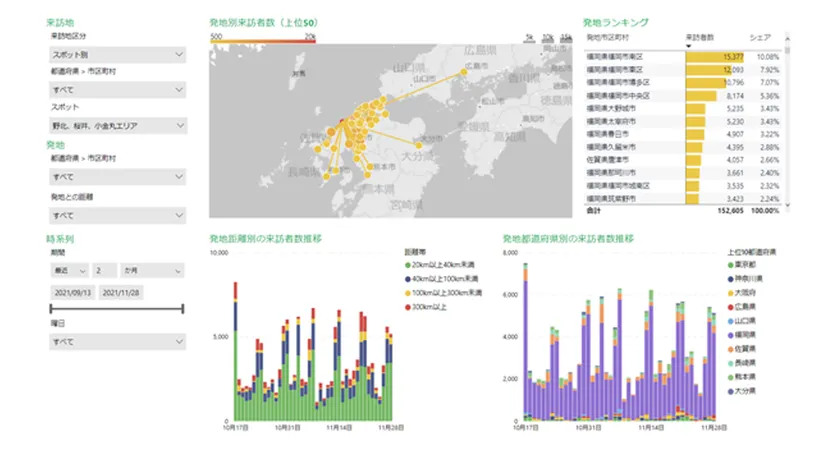Click the 15k map scale icon

click(566, 39)
